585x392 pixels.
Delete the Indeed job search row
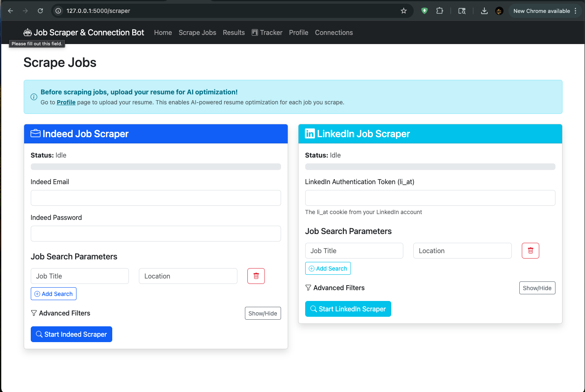tap(256, 276)
